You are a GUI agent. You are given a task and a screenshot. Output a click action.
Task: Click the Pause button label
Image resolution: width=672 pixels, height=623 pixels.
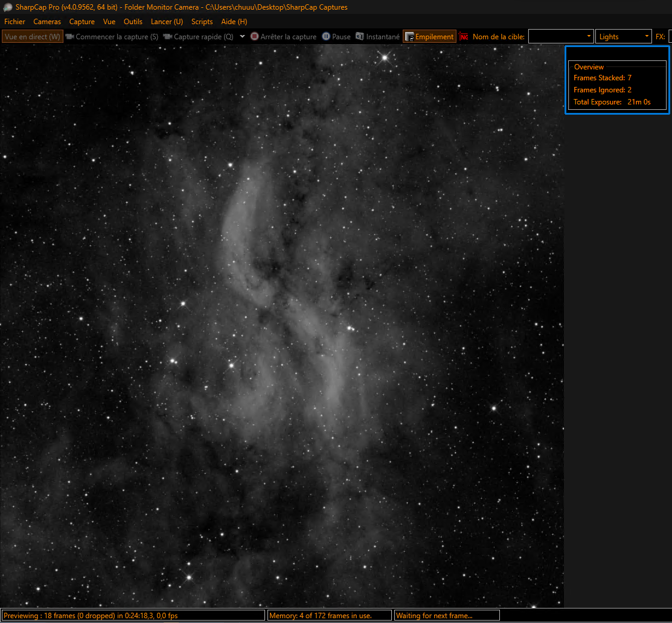pos(341,37)
